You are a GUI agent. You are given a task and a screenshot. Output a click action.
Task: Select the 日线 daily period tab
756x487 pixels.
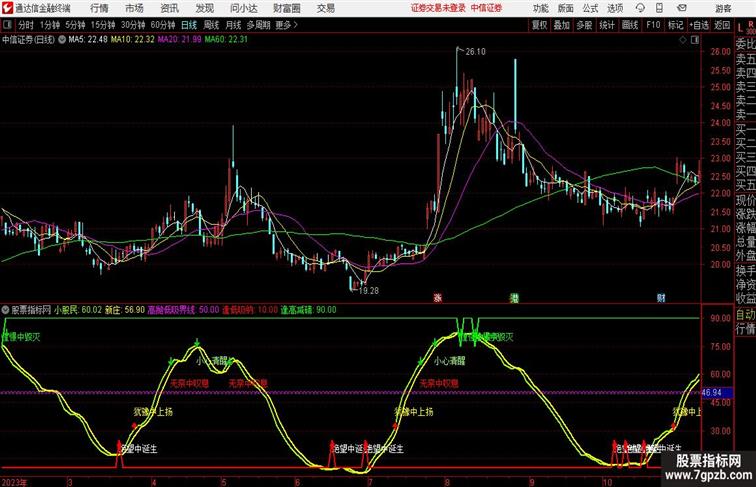(189, 25)
